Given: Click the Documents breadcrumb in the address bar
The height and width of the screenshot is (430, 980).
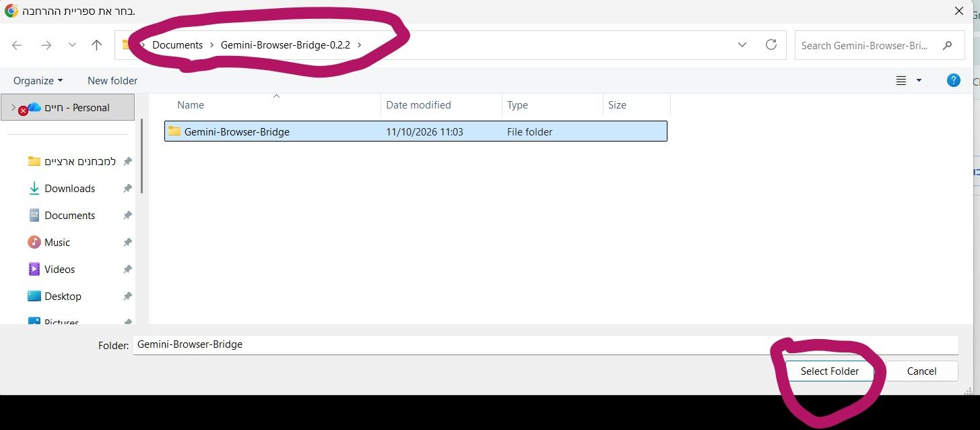Looking at the screenshot, I should point(177,45).
